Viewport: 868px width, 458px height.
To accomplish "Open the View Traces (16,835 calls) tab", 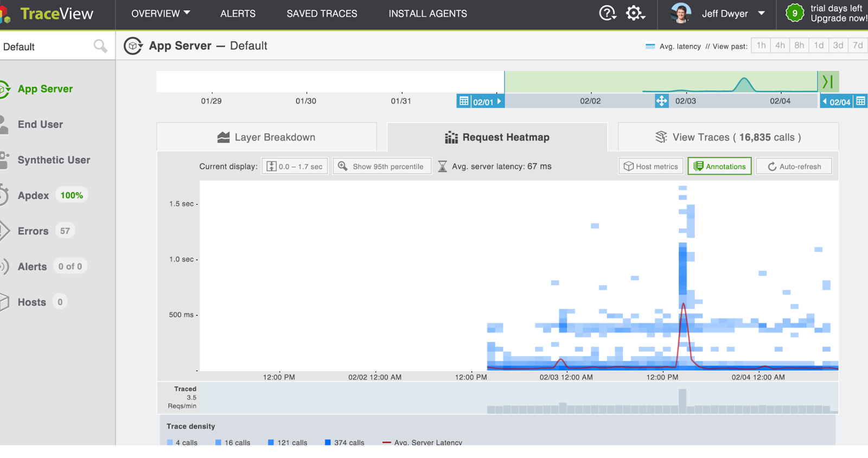I will click(728, 137).
